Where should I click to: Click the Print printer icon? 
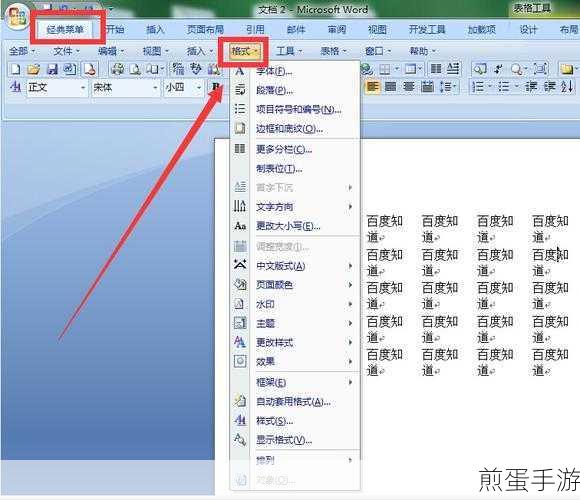(x=118, y=69)
